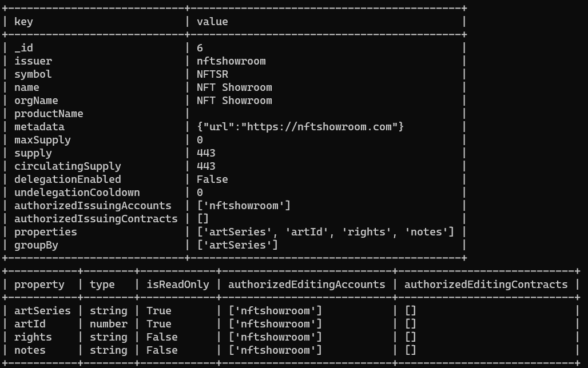
Task: Click the authorizedEditingContracts column header
Action: click(x=486, y=285)
